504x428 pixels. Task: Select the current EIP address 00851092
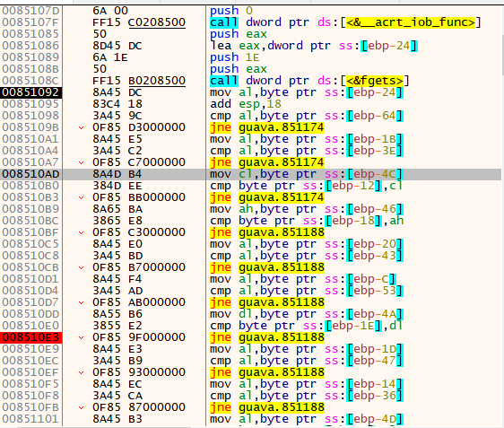30,92
